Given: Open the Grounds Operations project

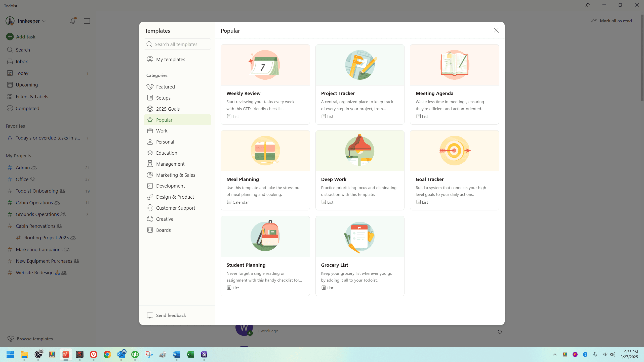Looking at the screenshot, I should [48, 214].
